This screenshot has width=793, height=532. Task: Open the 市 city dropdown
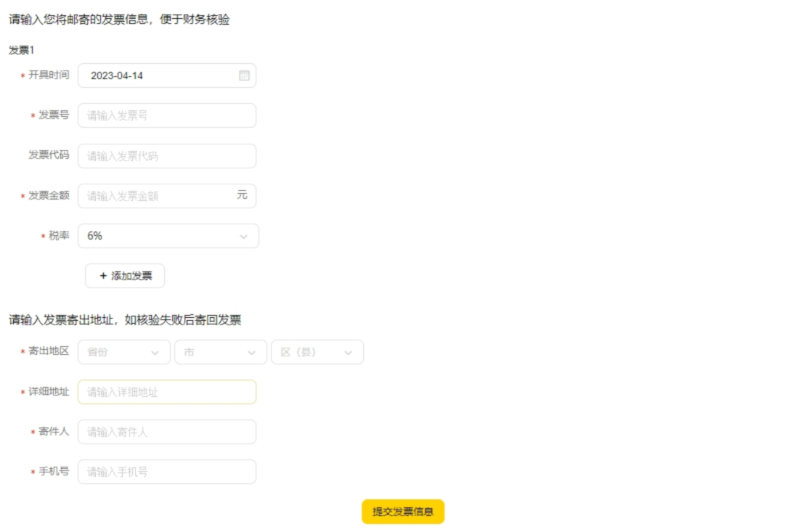220,352
